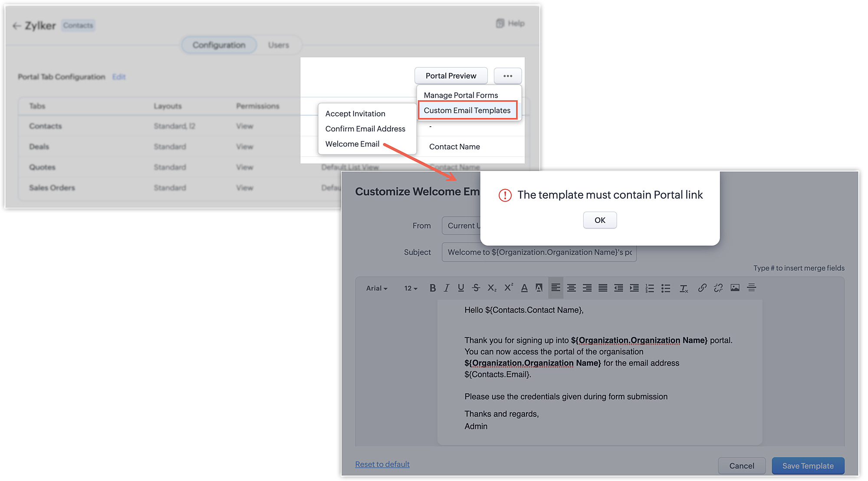Insert a bulleted list
Screen dimensions: 868x481
pyautogui.click(x=666, y=288)
